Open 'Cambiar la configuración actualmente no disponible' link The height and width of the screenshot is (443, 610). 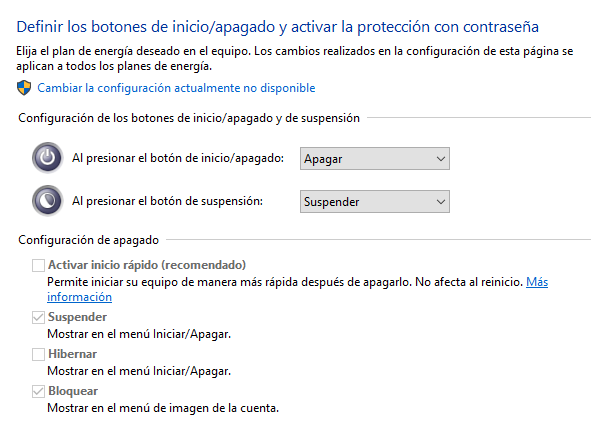(176, 89)
